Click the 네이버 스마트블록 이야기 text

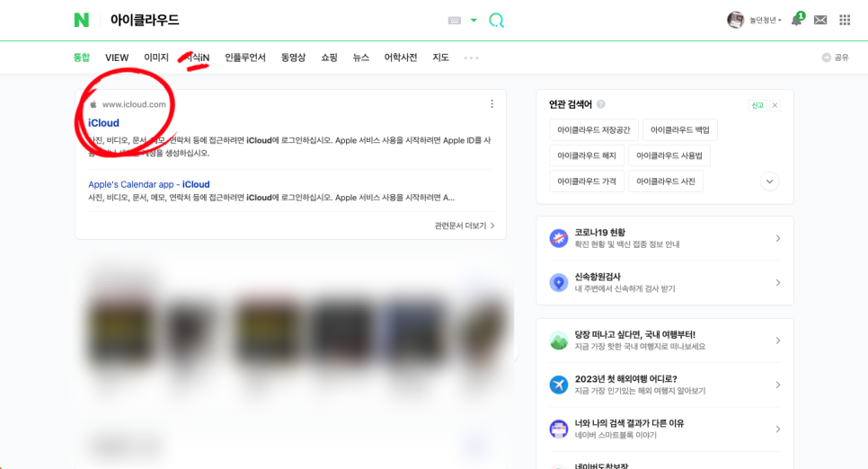coord(616,435)
